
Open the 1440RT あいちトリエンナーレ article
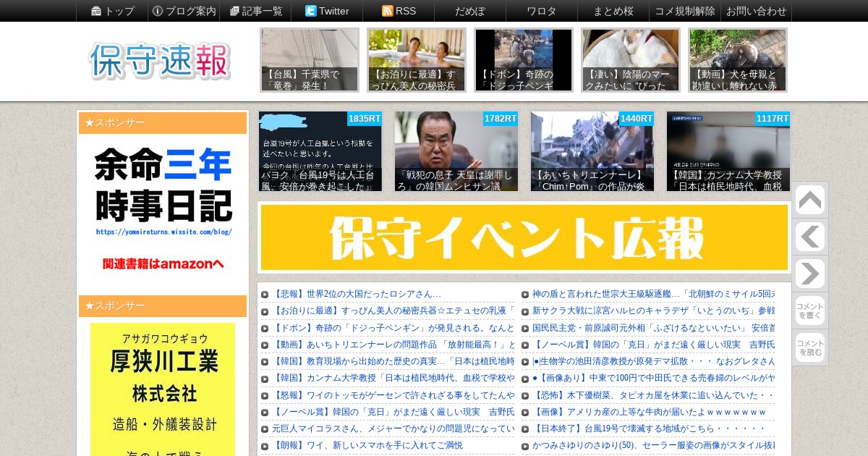pos(592,151)
